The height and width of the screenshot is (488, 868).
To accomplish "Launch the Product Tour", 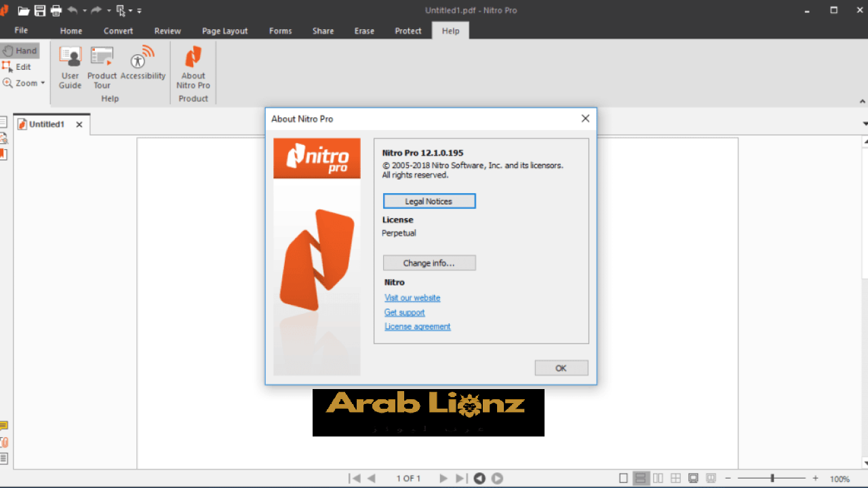I will [102, 66].
